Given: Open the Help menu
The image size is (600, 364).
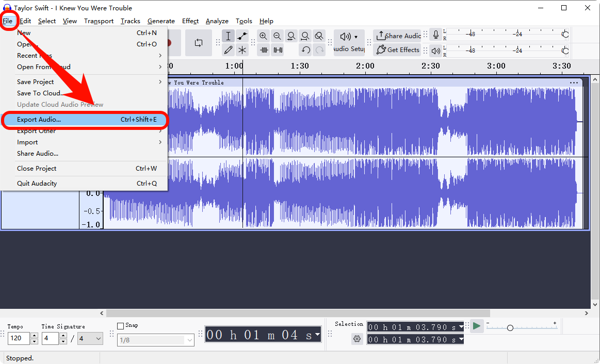Looking at the screenshot, I should [x=266, y=21].
